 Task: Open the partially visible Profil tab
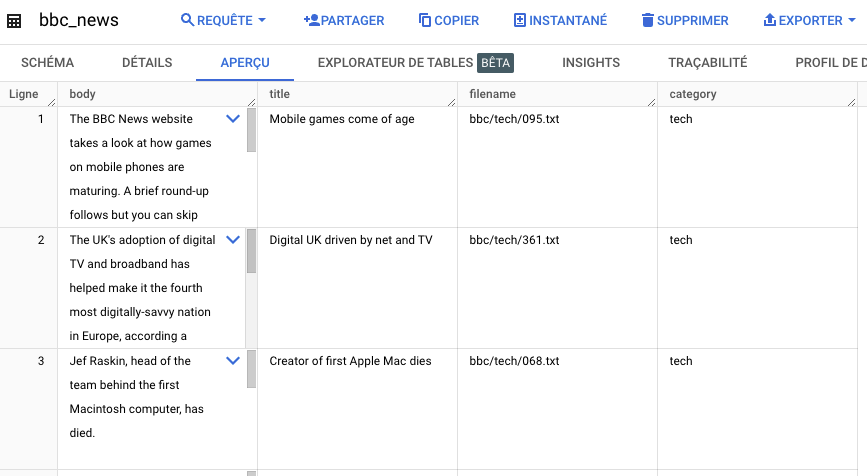pyautogui.click(x=831, y=62)
